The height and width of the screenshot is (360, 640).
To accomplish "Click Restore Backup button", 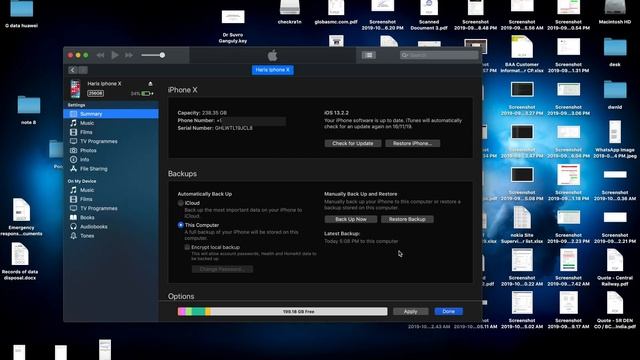I will tap(407, 219).
